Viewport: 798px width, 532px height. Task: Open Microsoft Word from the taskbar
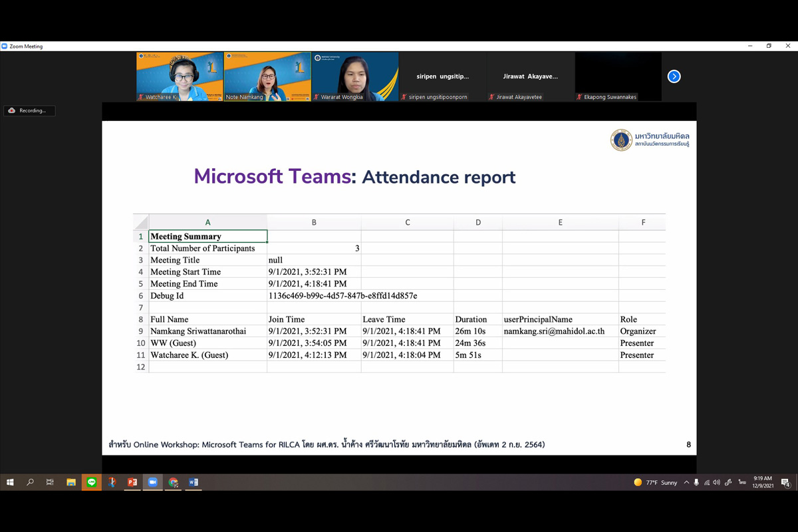pos(194,482)
